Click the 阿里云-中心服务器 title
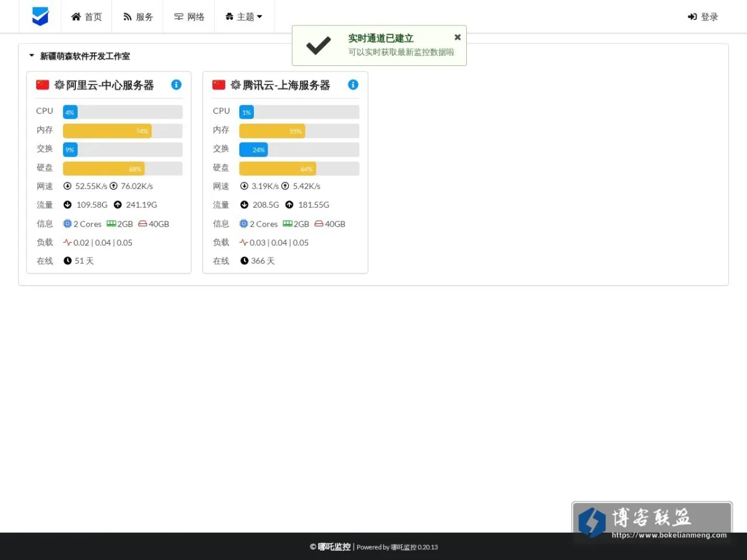 pos(110,85)
